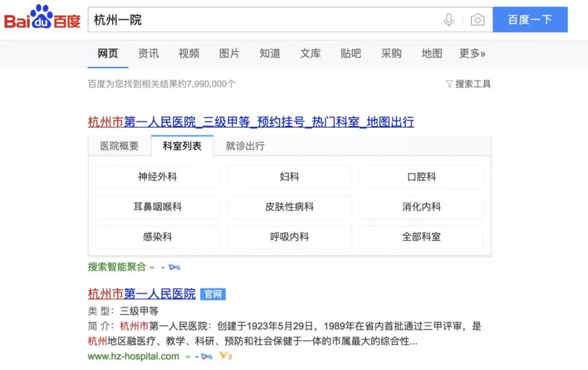View 全部科室 button
Viewport: 588px width, 370px height.
421,237
